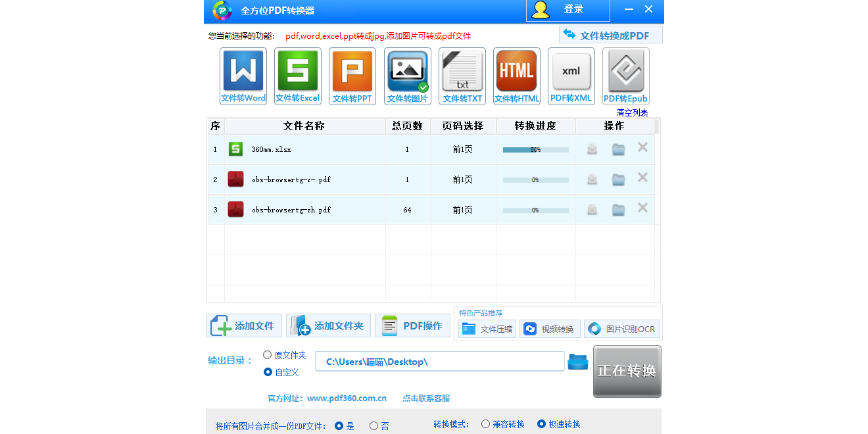Screen dimensions: 868x434
Task: Click the 50% progress bar of 360mm.xlsx
Action: pyautogui.click(x=535, y=149)
